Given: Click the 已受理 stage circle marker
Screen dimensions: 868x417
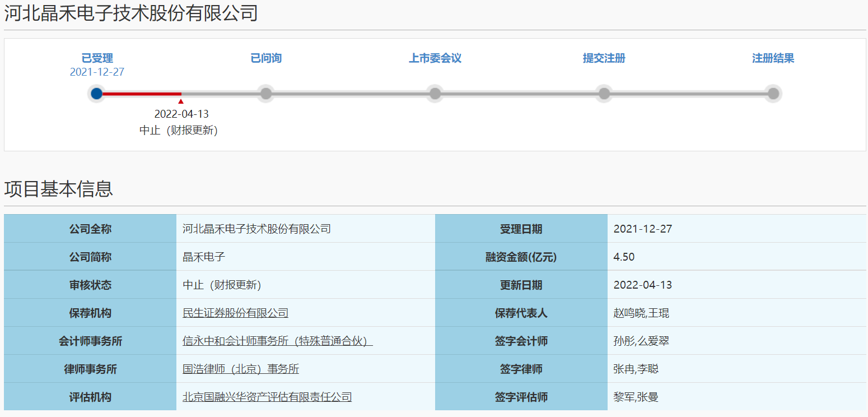Looking at the screenshot, I should (97, 94).
